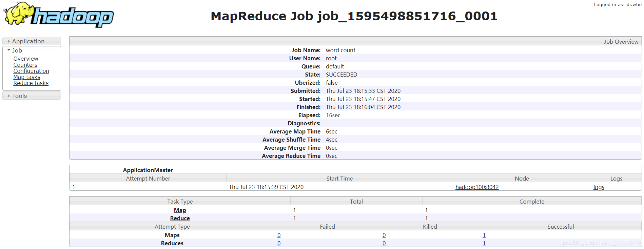Open the Map task type link
Screen dimensions: 644x249
pyautogui.click(x=180, y=210)
